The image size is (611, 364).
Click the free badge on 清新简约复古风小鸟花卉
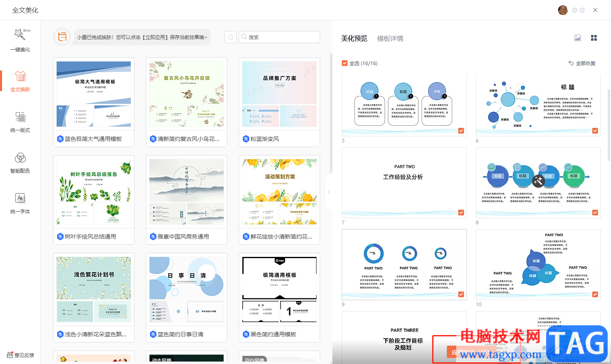(153, 139)
